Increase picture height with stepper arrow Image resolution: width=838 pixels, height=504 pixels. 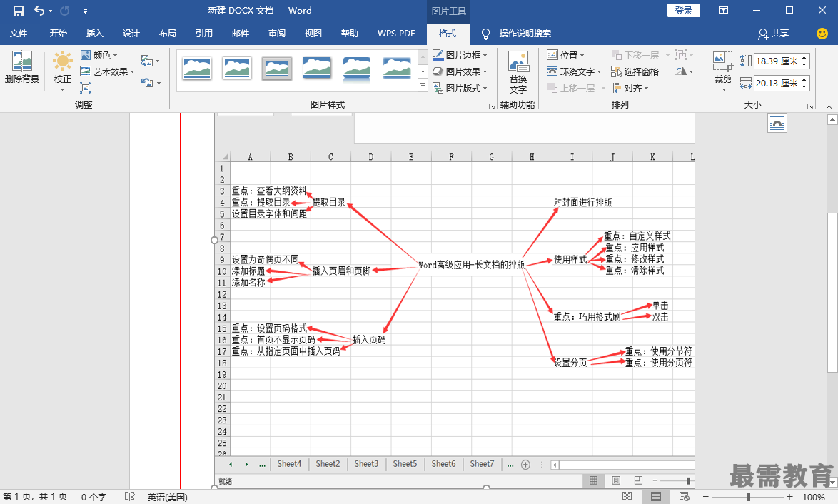pos(804,58)
